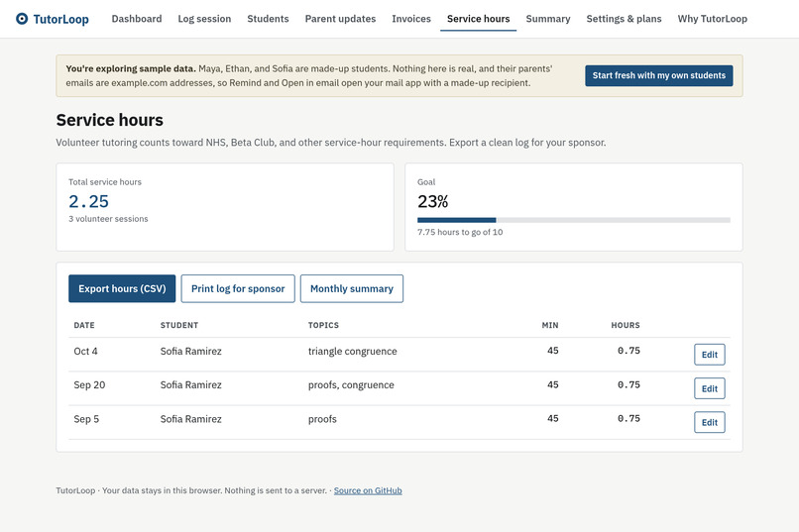Go to Settings & plans
The width and height of the screenshot is (799, 532).
point(624,19)
